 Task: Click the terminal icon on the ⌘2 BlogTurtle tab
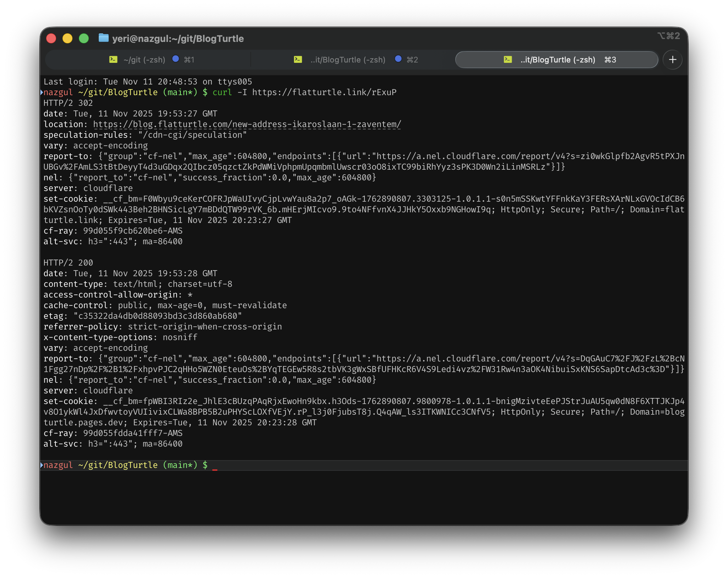point(298,60)
